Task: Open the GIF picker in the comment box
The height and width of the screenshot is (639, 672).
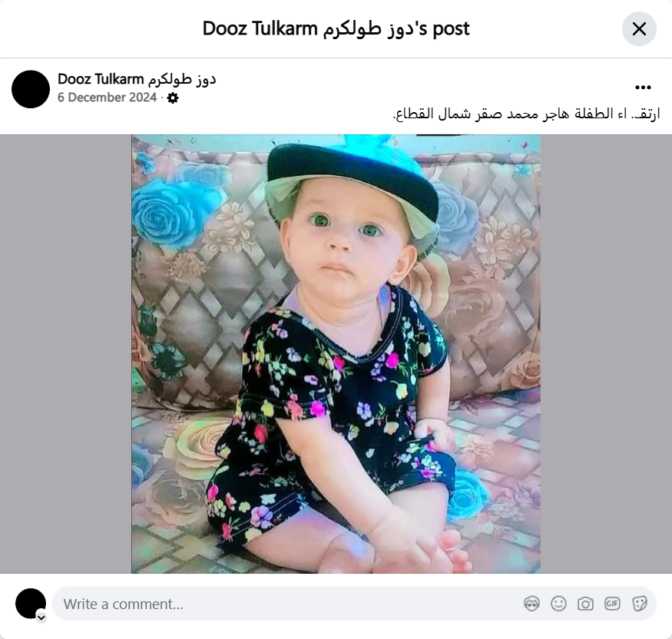Action: point(612,604)
